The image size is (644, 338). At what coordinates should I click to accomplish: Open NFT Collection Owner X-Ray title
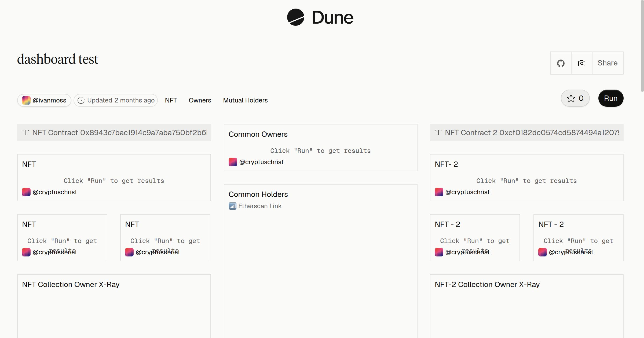pos(71,285)
